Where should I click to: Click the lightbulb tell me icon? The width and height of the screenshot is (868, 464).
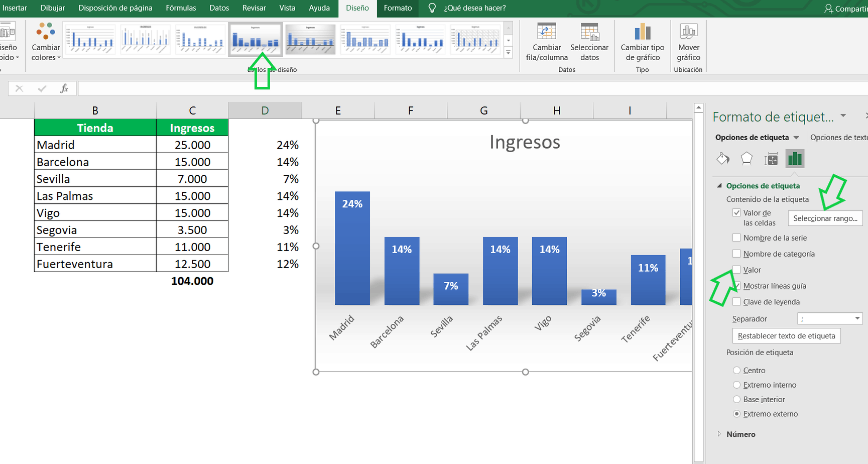(x=432, y=8)
